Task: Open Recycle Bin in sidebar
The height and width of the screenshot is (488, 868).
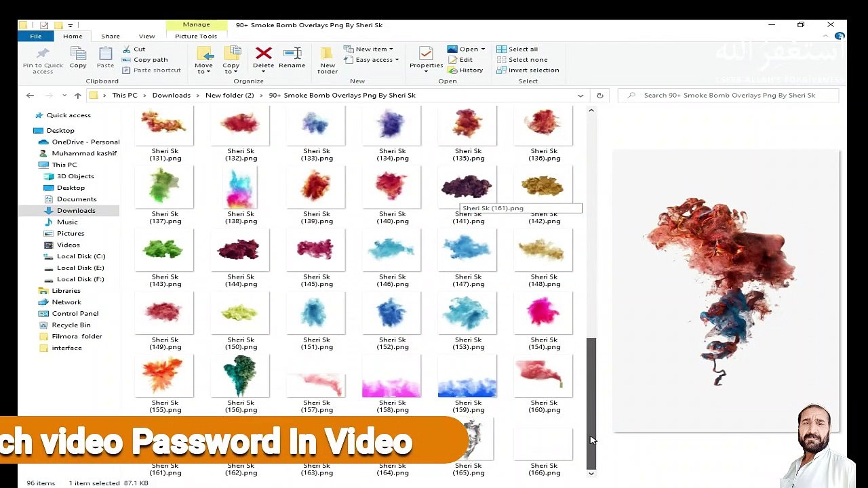Action: pos(71,325)
